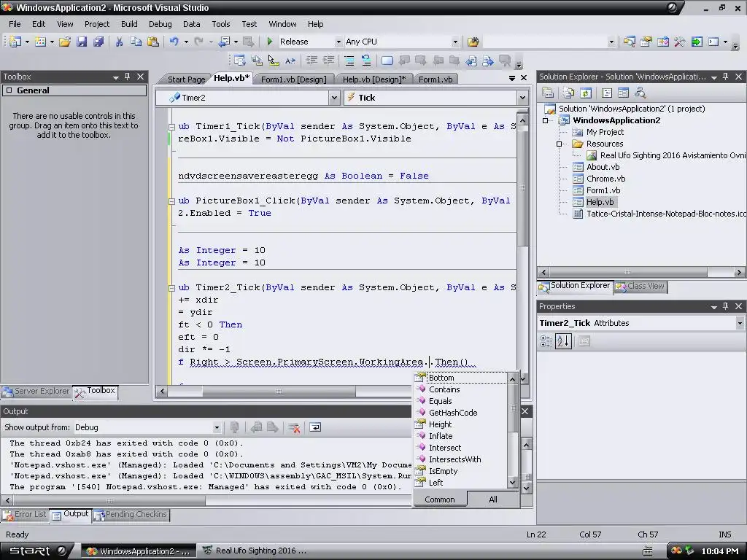Collapse the WindowsApplication2 project node
The height and width of the screenshot is (560, 747).
(x=545, y=120)
